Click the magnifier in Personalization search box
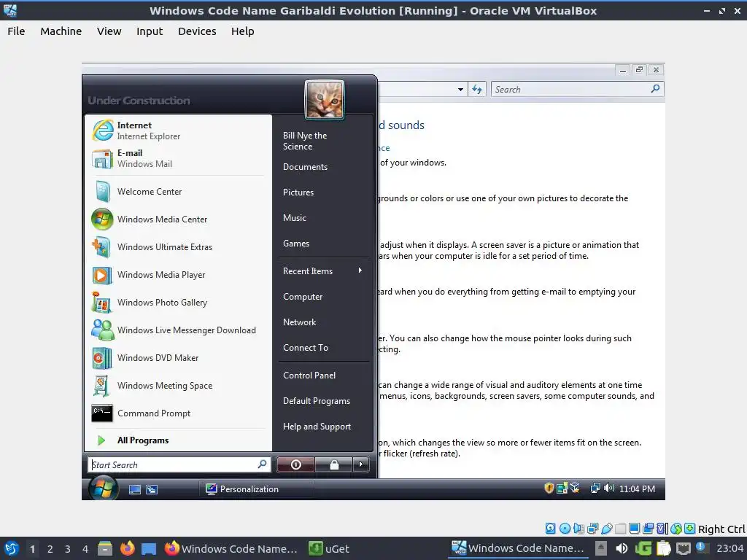747x560 pixels. (x=655, y=88)
